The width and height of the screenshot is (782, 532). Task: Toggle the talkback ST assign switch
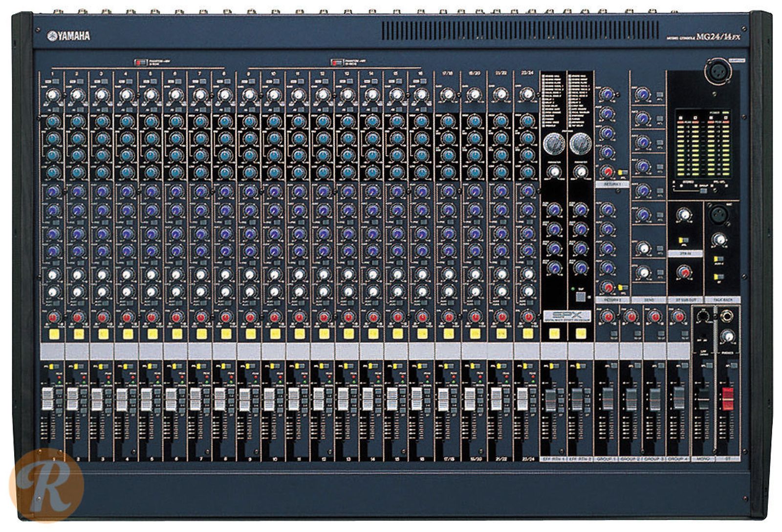(718, 277)
